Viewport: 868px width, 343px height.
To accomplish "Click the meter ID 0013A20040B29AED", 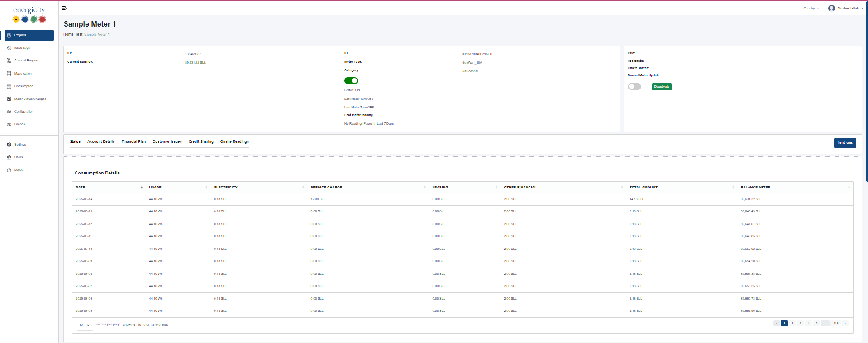I will (x=477, y=54).
